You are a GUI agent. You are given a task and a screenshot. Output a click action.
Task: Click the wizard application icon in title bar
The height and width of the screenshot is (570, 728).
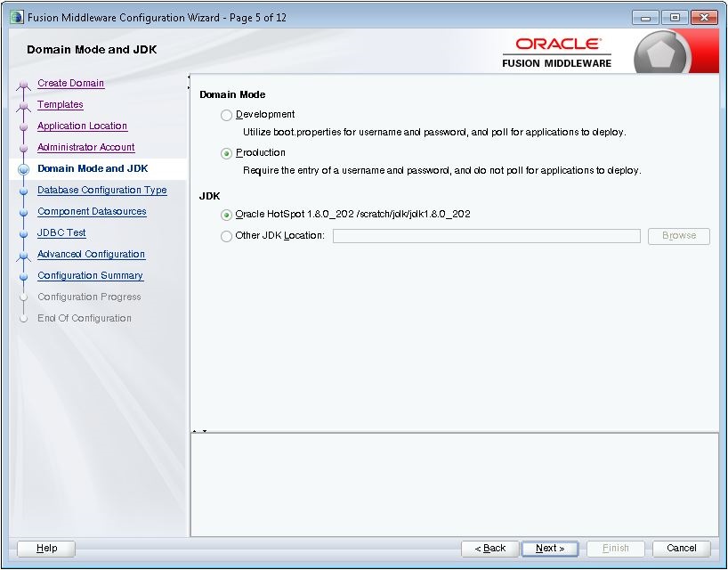(17, 17)
